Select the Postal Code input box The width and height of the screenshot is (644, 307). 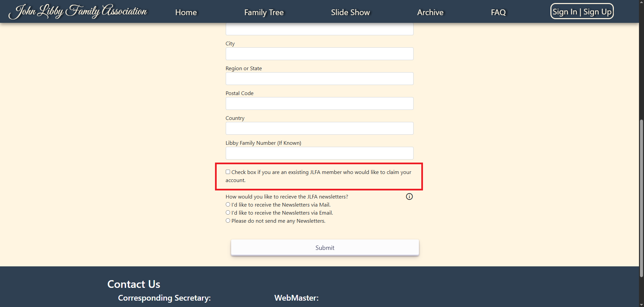click(x=319, y=103)
